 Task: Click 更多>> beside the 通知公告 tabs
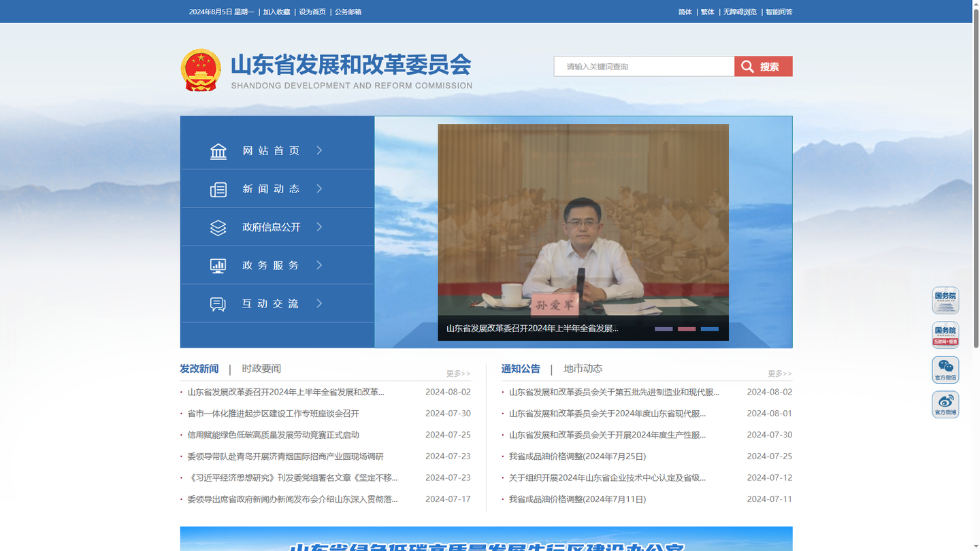pyautogui.click(x=780, y=373)
